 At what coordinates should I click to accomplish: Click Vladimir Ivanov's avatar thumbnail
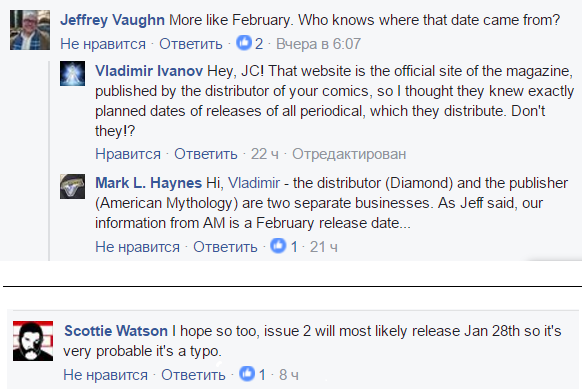pyautogui.click(x=72, y=73)
